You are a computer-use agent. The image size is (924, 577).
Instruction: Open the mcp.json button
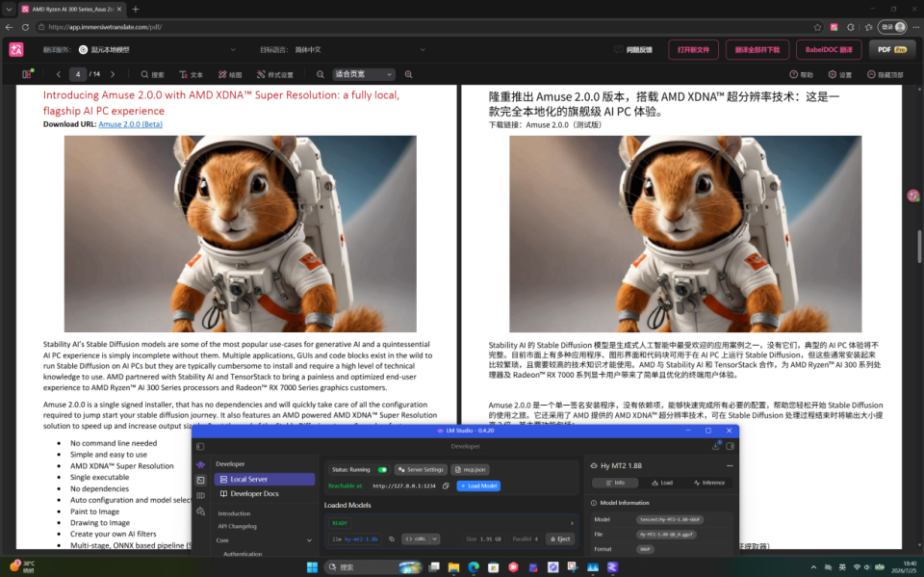click(471, 470)
